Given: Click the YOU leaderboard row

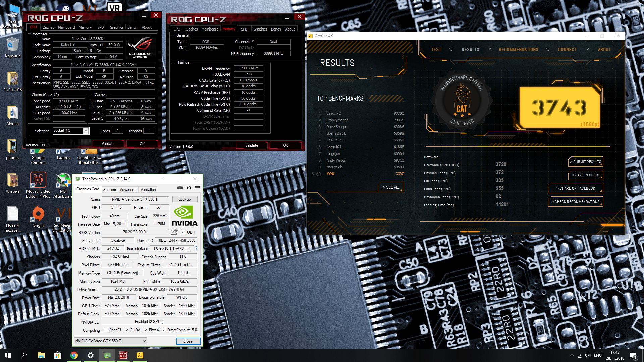Looking at the screenshot, I should 358,174.
